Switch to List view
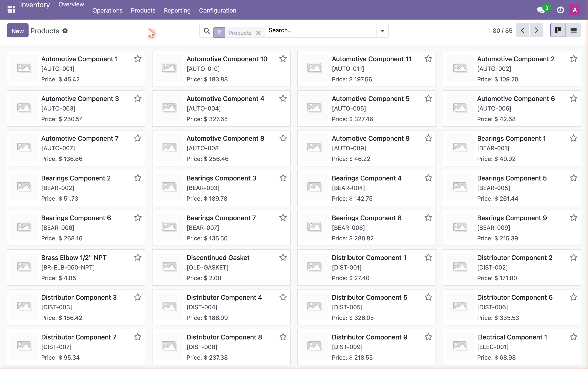588x369 pixels. coord(573,30)
